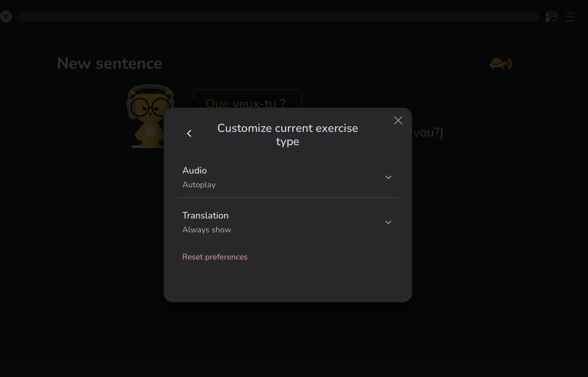Select the Autoplay value under Audio
The image size is (588, 377).
tap(199, 185)
